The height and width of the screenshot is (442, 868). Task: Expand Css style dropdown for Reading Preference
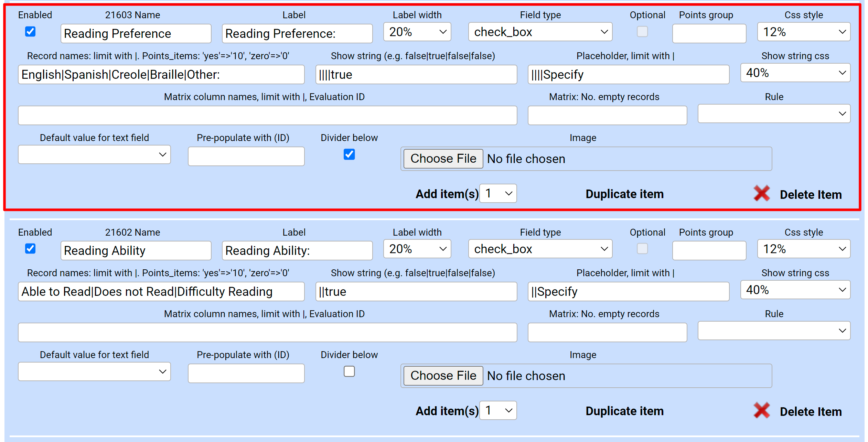coord(803,32)
